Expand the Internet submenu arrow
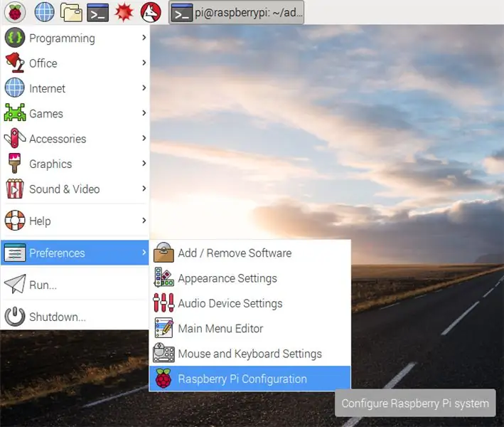The width and height of the screenshot is (504, 427). click(144, 88)
